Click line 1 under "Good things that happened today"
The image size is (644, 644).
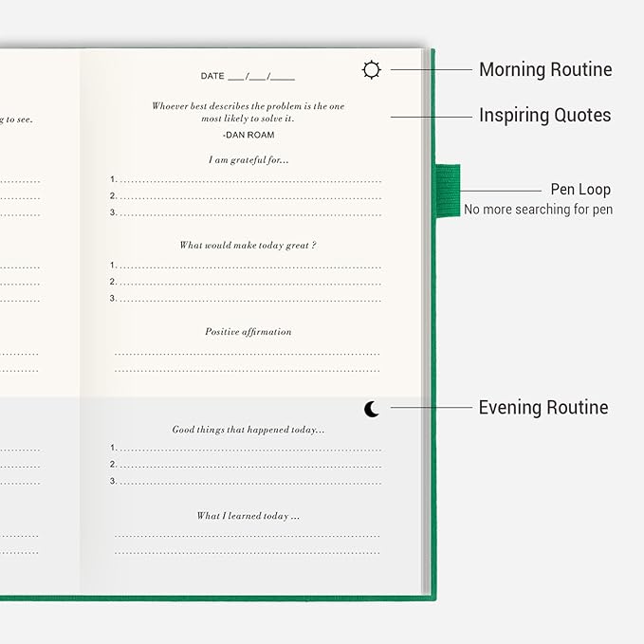click(x=248, y=448)
